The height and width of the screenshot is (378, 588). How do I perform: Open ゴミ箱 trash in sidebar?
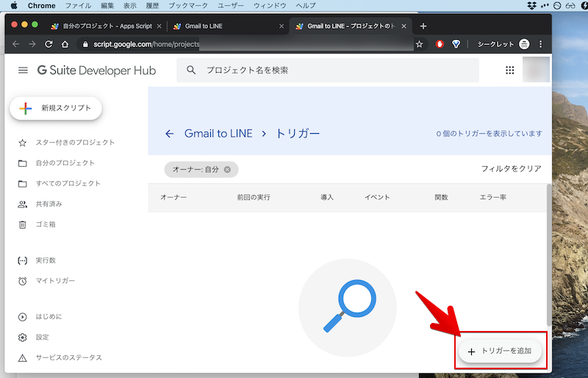coord(46,224)
